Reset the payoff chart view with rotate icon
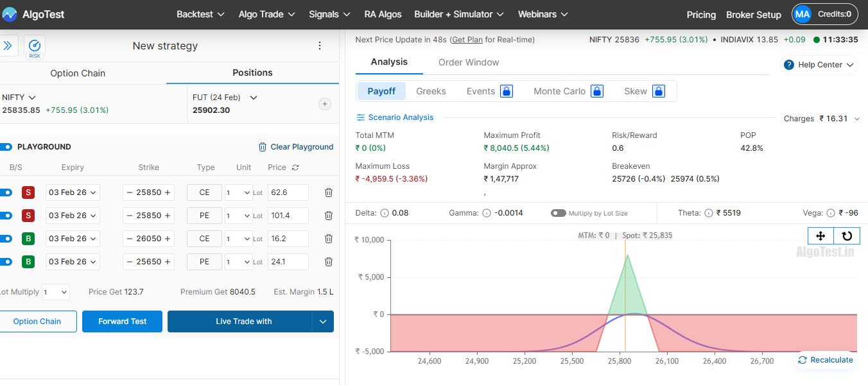The height and width of the screenshot is (385, 868). point(846,236)
